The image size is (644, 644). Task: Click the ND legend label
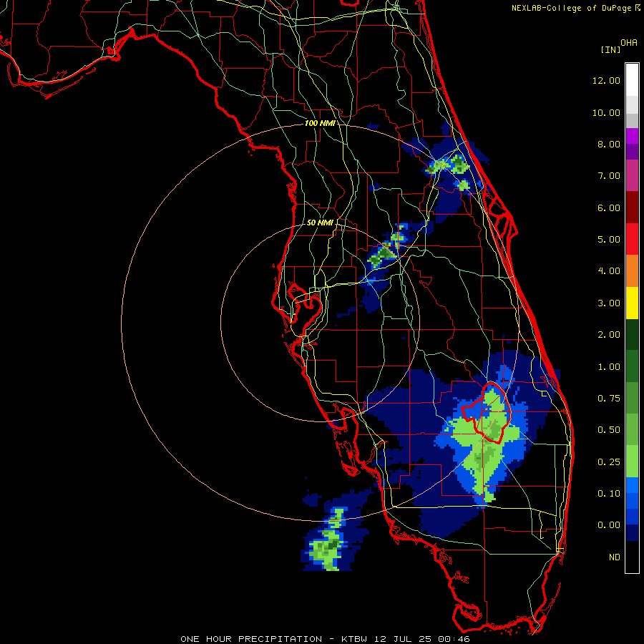tap(615, 557)
